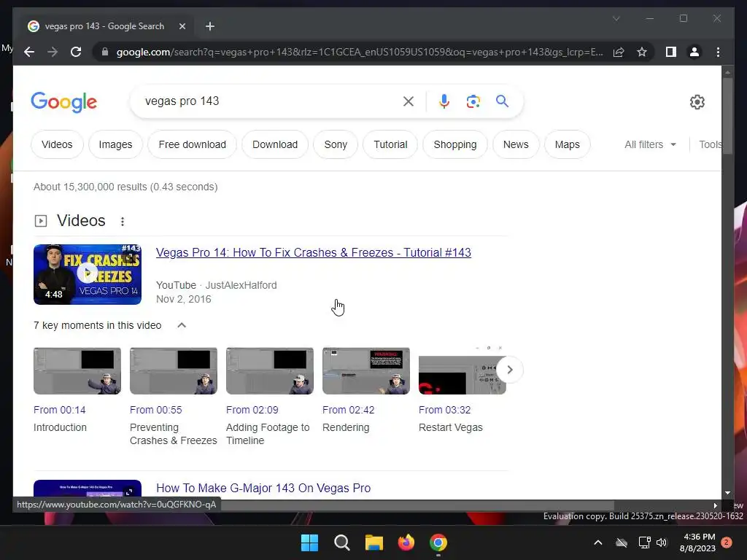Click in the search field text

pyautogui.click(x=182, y=101)
